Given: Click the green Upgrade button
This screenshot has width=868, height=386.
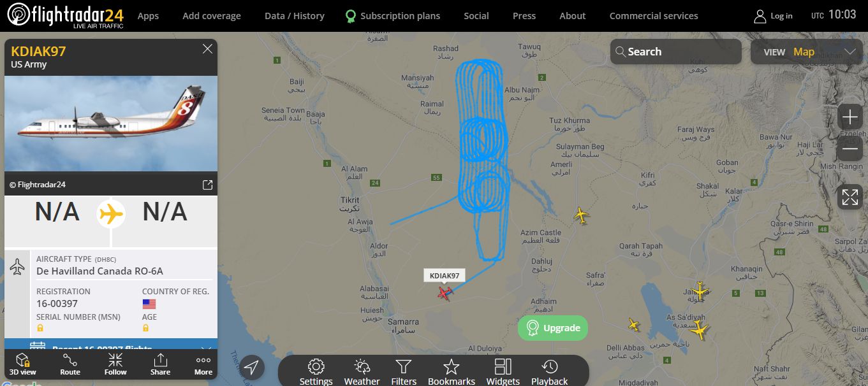Looking at the screenshot, I should click(553, 328).
